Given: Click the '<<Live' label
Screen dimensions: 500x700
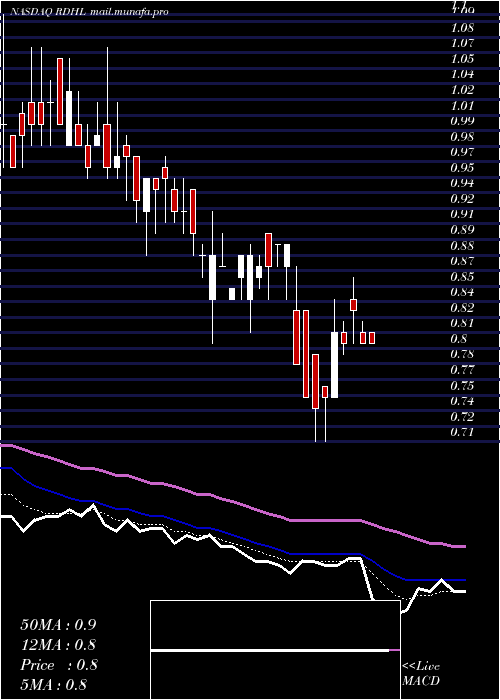Looking at the screenshot, I should coord(421,667).
